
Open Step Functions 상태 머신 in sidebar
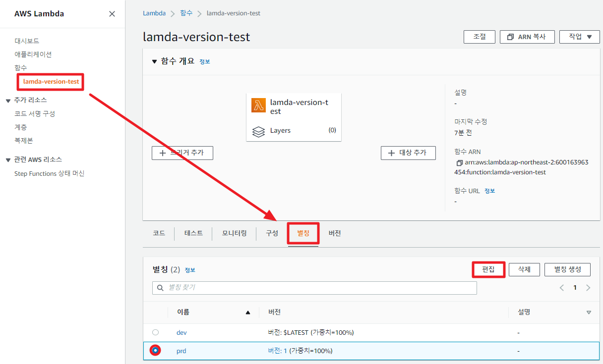tap(50, 174)
